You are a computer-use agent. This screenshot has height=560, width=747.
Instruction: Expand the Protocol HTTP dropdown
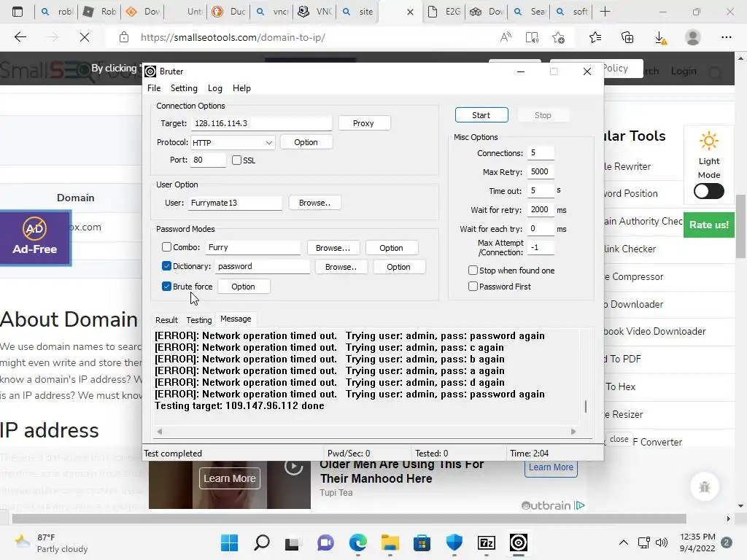pos(233,143)
